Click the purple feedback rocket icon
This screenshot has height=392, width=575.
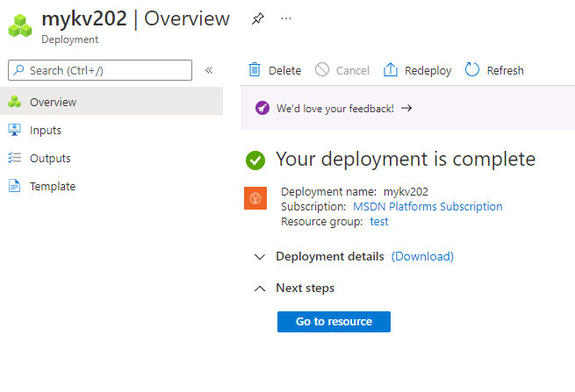click(262, 108)
